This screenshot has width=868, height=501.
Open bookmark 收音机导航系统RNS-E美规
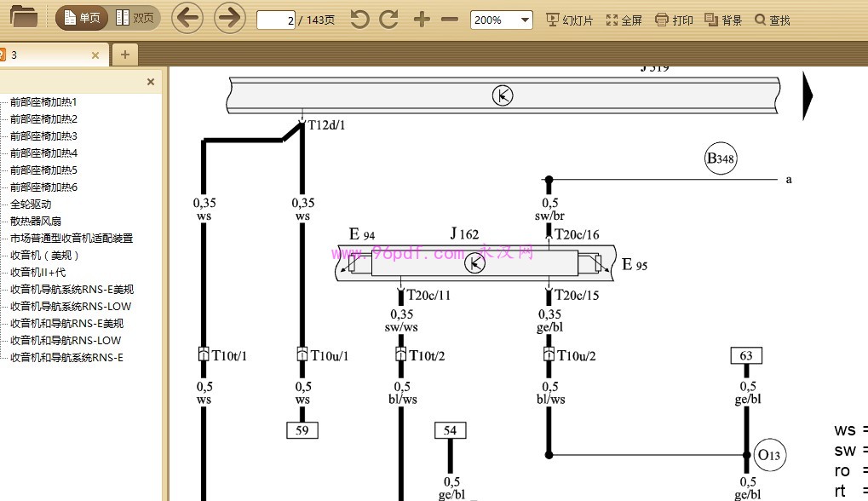[x=72, y=290]
